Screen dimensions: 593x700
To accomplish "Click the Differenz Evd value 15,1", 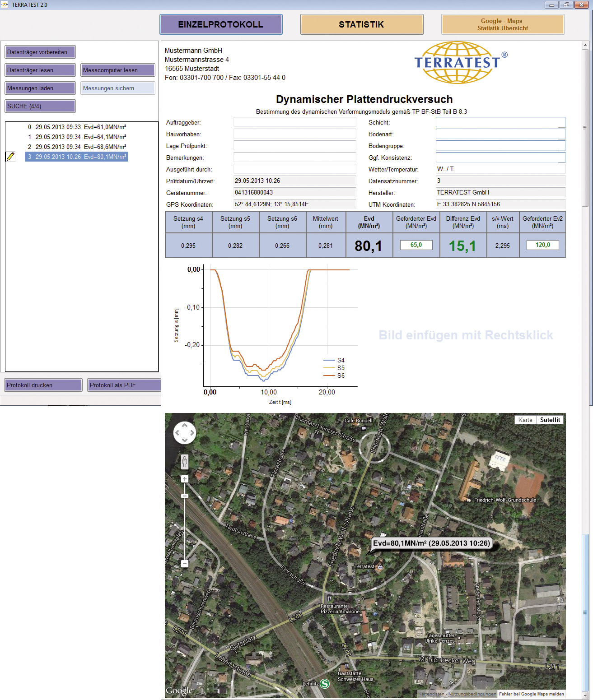I will point(462,246).
